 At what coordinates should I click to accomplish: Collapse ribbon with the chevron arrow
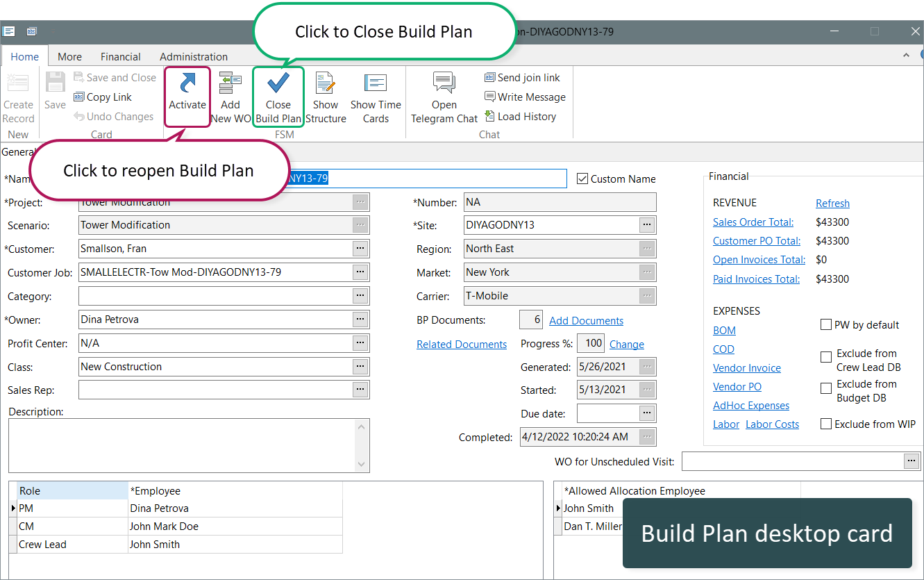(x=906, y=56)
